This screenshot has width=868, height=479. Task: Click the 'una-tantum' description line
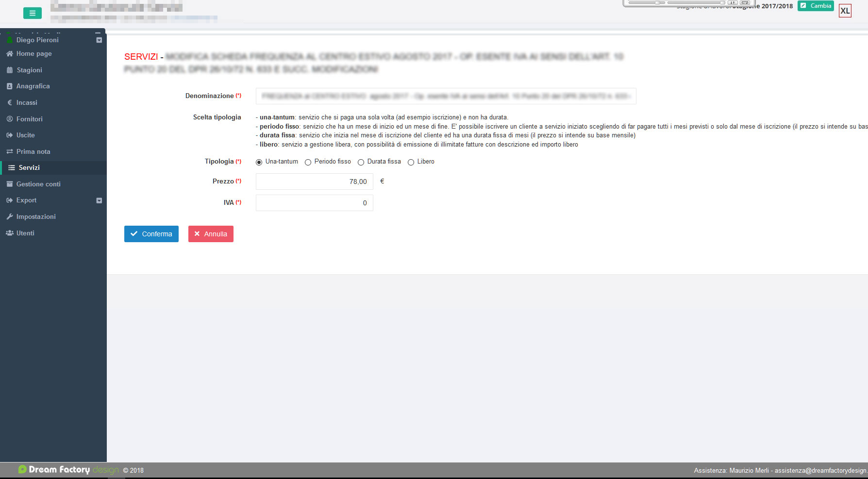tap(382, 117)
